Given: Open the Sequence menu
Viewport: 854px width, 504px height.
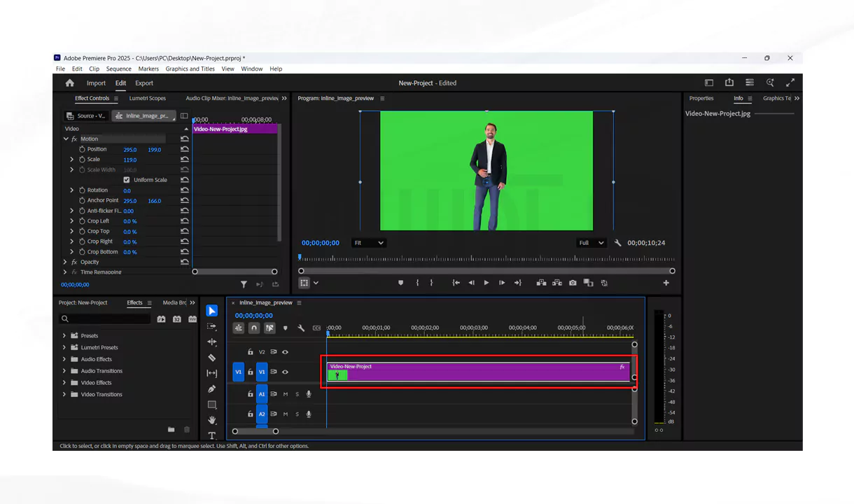Looking at the screenshot, I should [x=118, y=69].
